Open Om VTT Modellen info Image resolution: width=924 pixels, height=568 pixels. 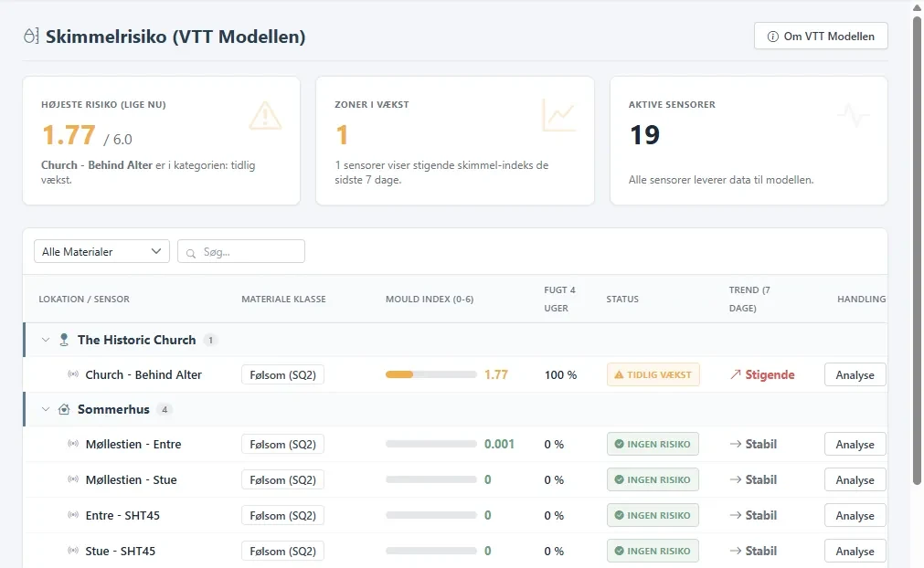(821, 36)
